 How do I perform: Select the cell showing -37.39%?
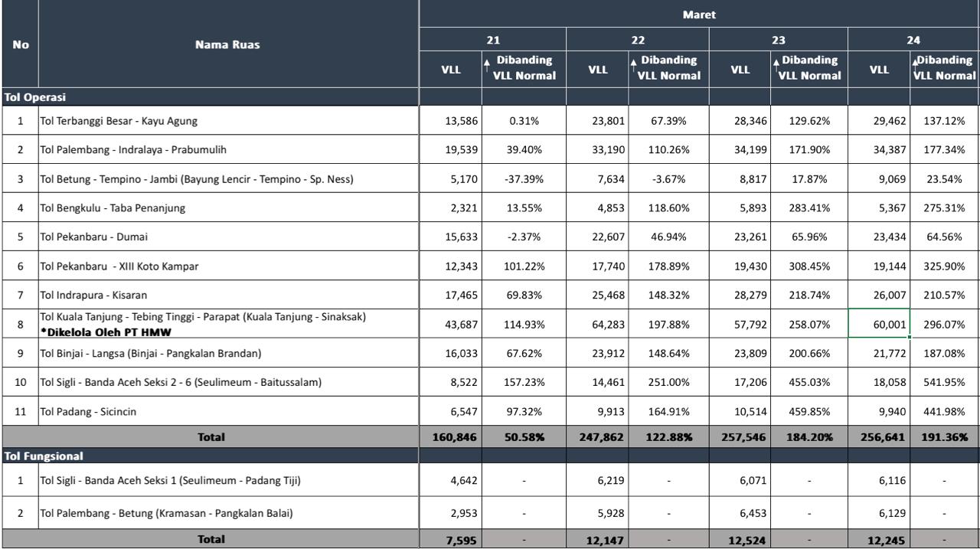[524, 179]
